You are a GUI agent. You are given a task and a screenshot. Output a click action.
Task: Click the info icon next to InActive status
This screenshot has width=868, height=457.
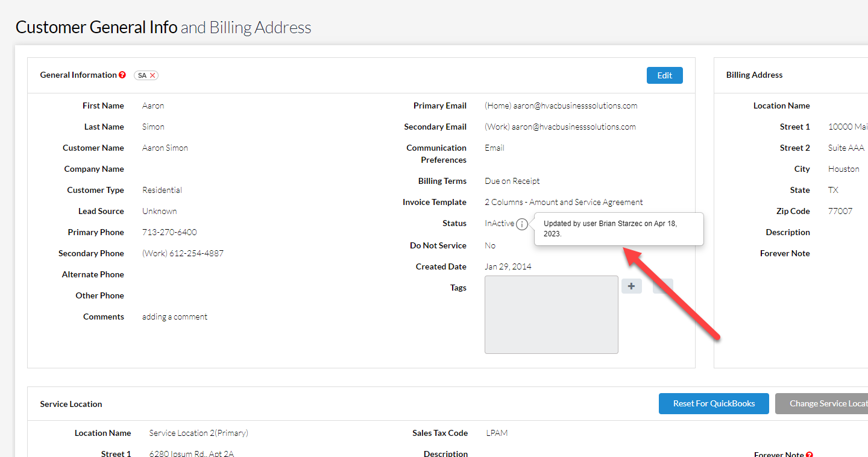coord(522,224)
